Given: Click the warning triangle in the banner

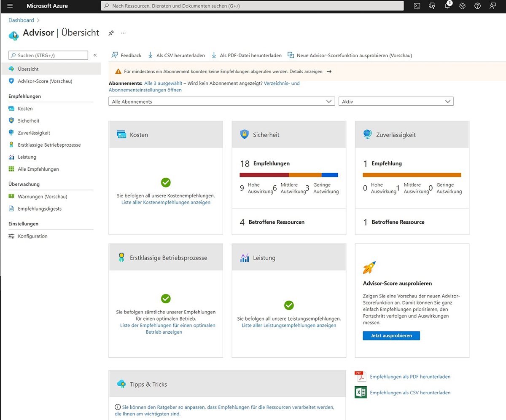Looking at the screenshot, I should (x=118, y=72).
